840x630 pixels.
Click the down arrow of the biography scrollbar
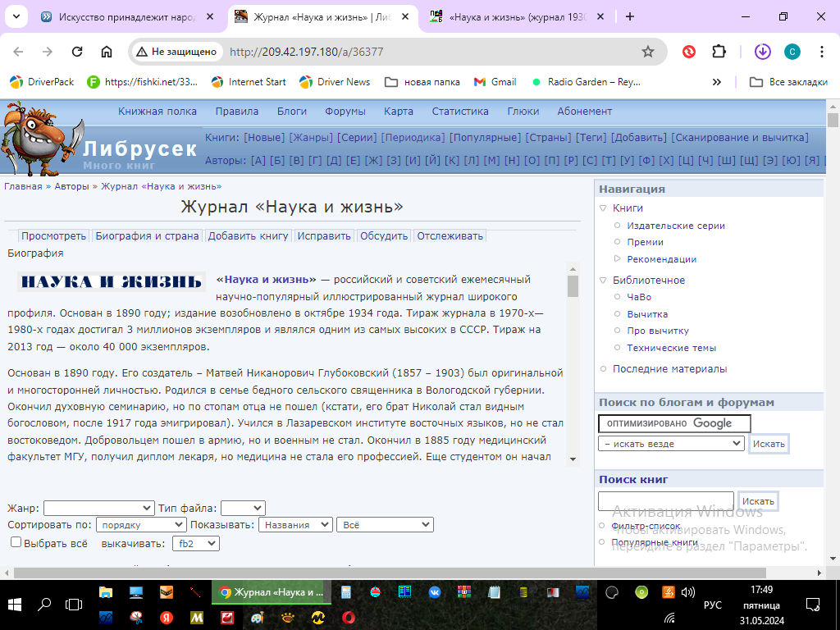(x=573, y=459)
